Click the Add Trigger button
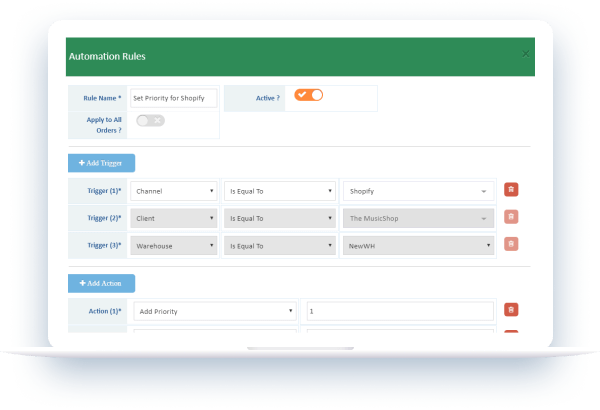Screen dimensions: 600x410 coord(101,162)
